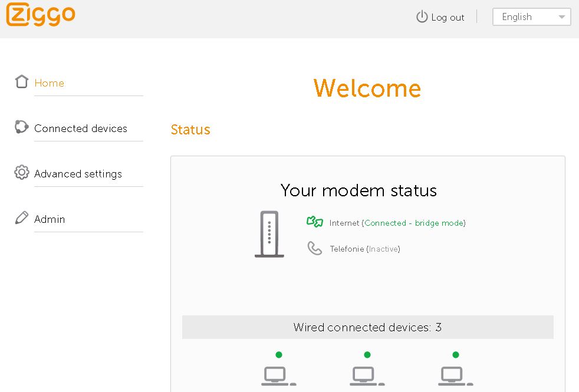Screen dimensions: 579x392
Task: Click the modem device icon
Action: coord(269,234)
